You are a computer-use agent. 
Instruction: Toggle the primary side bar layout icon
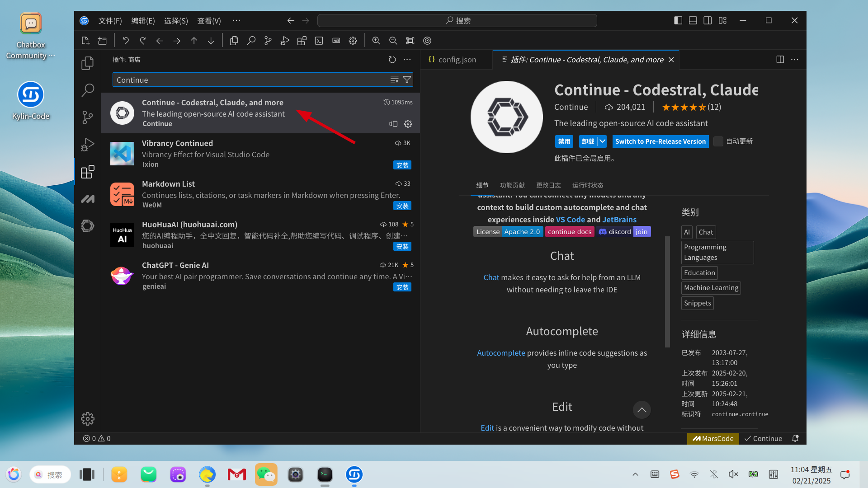coord(678,20)
